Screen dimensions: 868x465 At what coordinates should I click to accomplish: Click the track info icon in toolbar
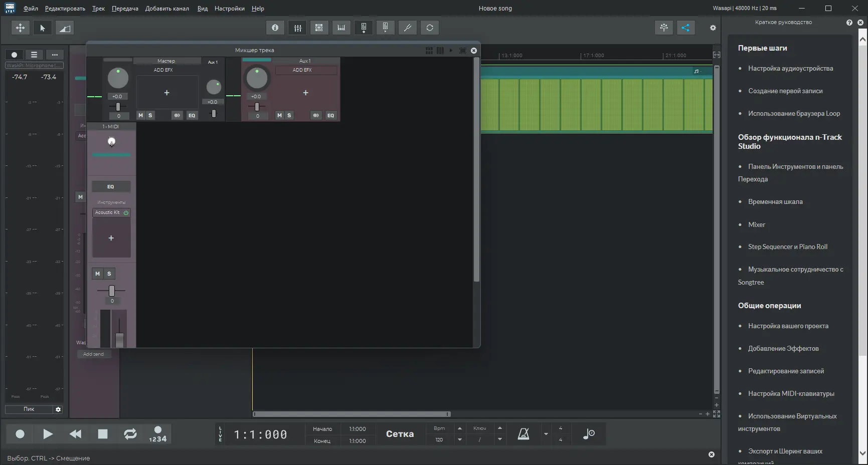point(275,28)
